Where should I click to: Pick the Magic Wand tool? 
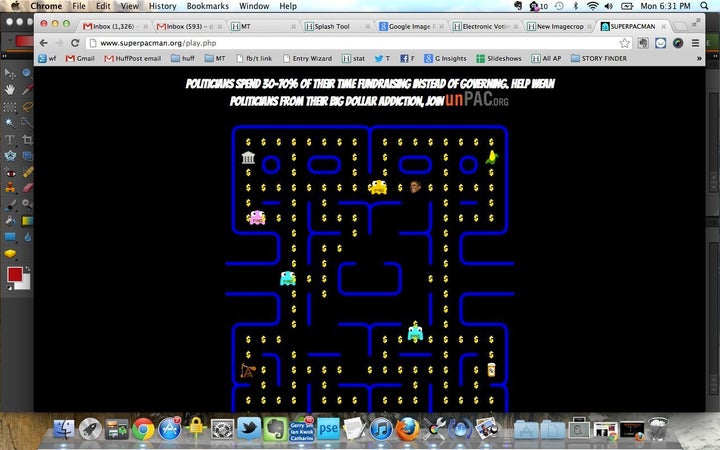point(10,123)
